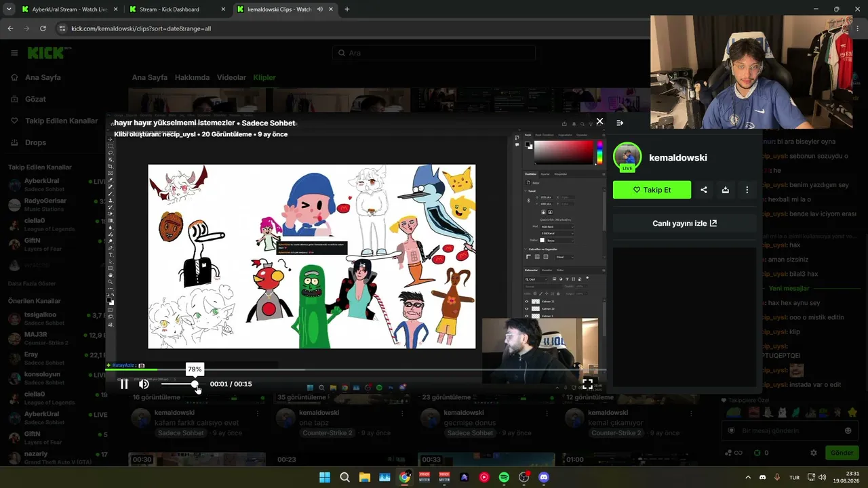Open options for 'one tapz' clip
This screenshot has width=868, height=488.
(x=403, y=413)
